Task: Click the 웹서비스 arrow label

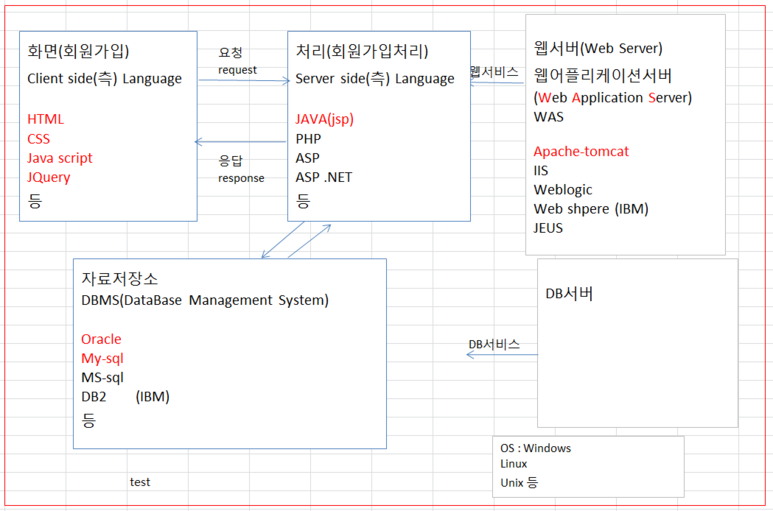Action: click(x=493, y=72)
